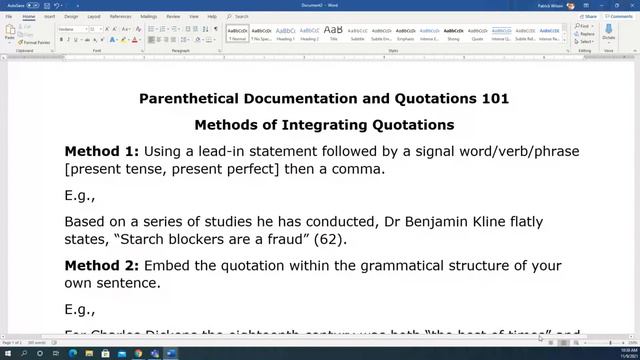
Task: Decrease font size with Shrink Font
Action: pos(114,29)
